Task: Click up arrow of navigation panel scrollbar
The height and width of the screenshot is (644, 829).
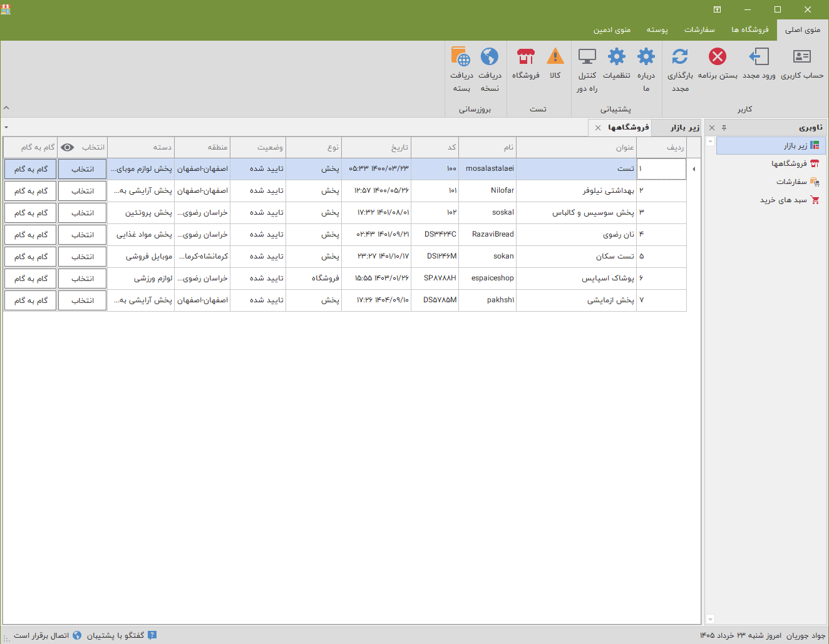Action: point(710,141)
